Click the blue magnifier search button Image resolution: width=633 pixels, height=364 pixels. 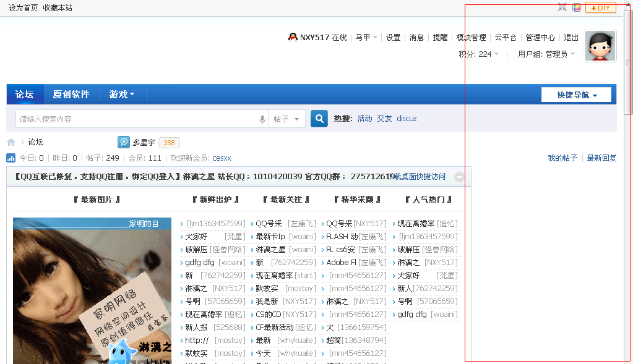pyautogui.click(x=319, y=119)
